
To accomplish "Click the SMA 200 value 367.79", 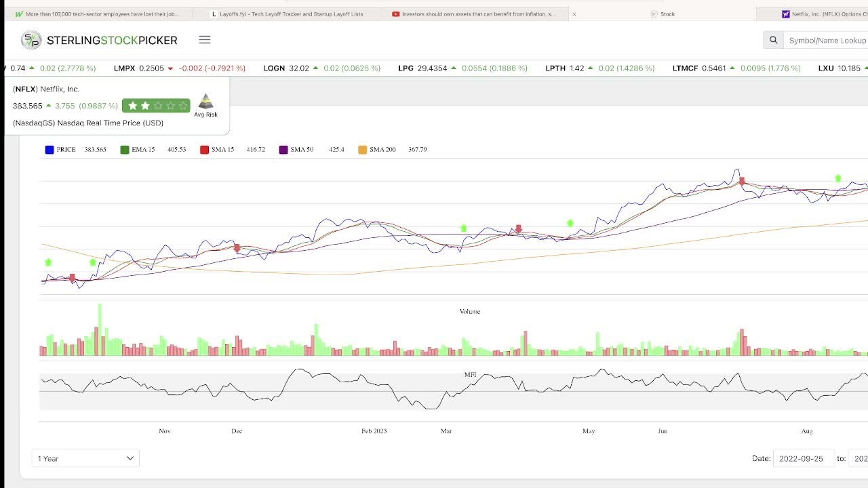I will (418, 150).
